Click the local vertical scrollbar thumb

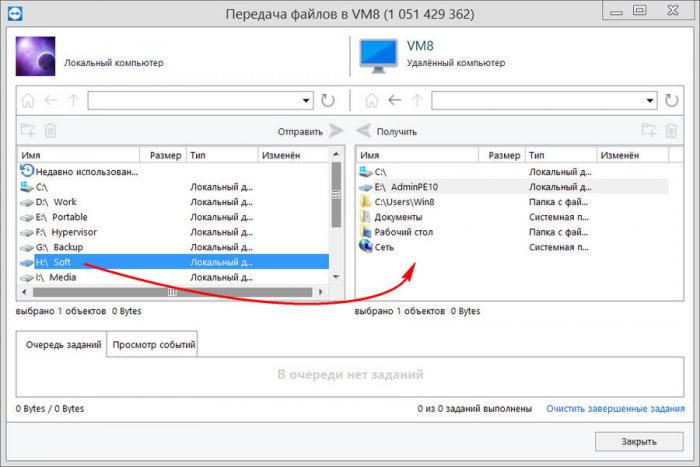(x=336, y=195)
